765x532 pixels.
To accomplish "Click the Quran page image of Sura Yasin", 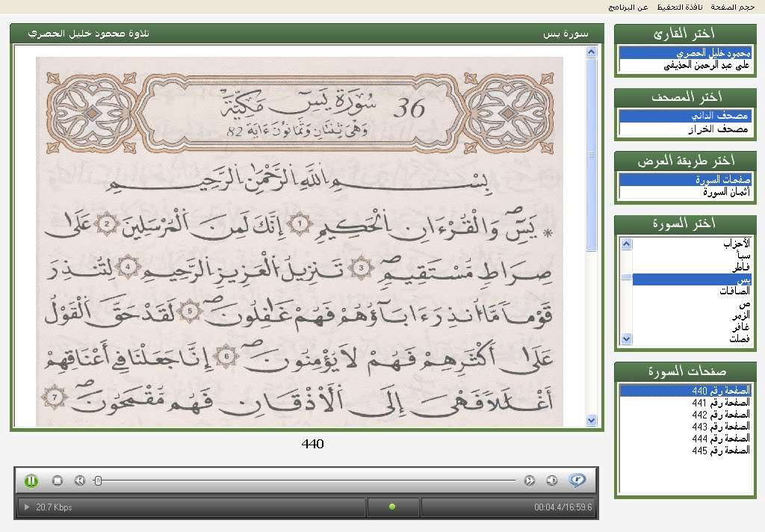I will pyautogui.click(x=300, y=241).
